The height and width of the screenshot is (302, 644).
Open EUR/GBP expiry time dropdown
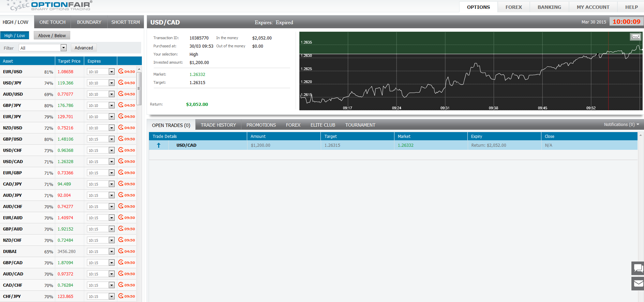tap(101, 173)
